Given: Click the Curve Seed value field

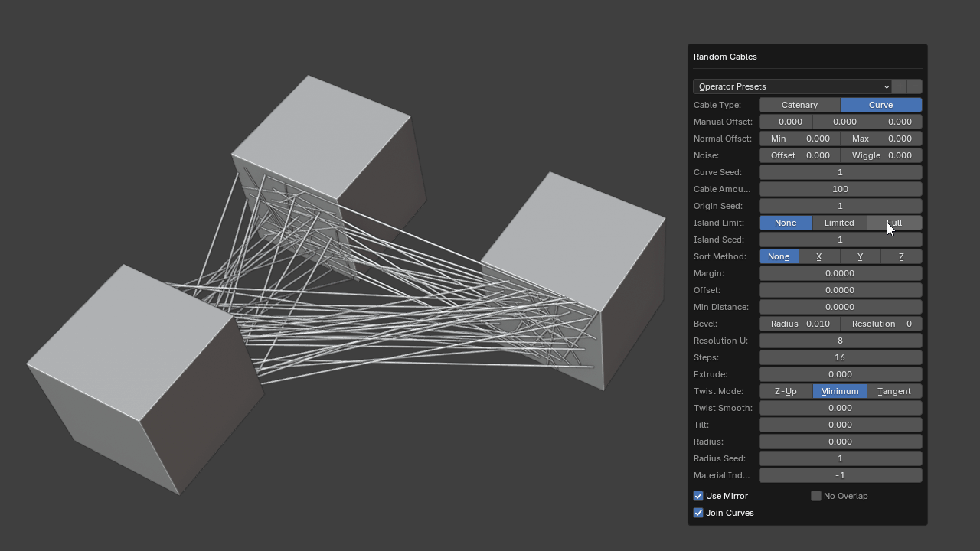Looking at the screenshot, I should click(x=840, y=172).
